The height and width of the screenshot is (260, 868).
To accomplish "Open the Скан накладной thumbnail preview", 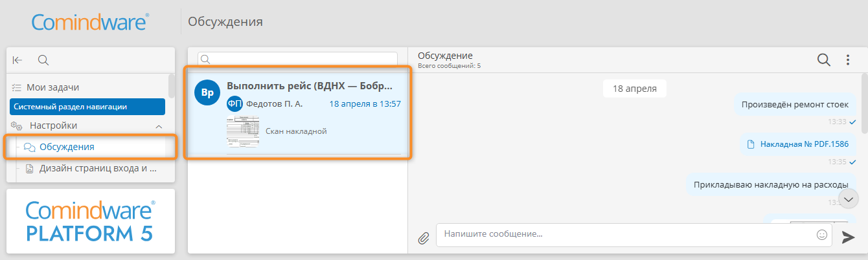I will coord(243,131).
